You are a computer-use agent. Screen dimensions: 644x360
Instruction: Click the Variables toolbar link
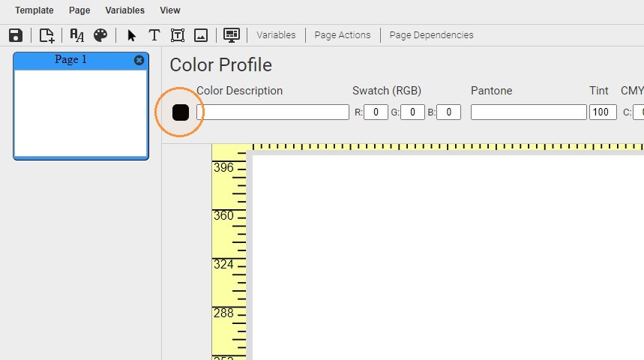pyautogui.click(x=276, y=35)
